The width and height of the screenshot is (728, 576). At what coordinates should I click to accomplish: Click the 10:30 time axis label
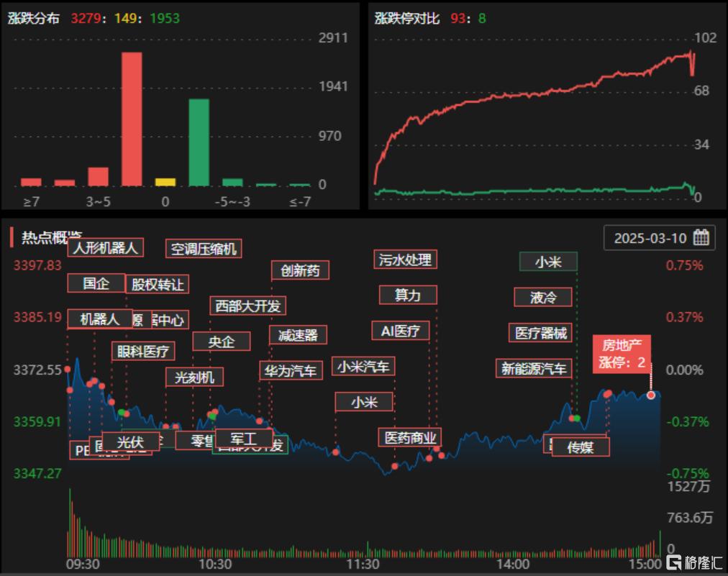pos(215,564)
